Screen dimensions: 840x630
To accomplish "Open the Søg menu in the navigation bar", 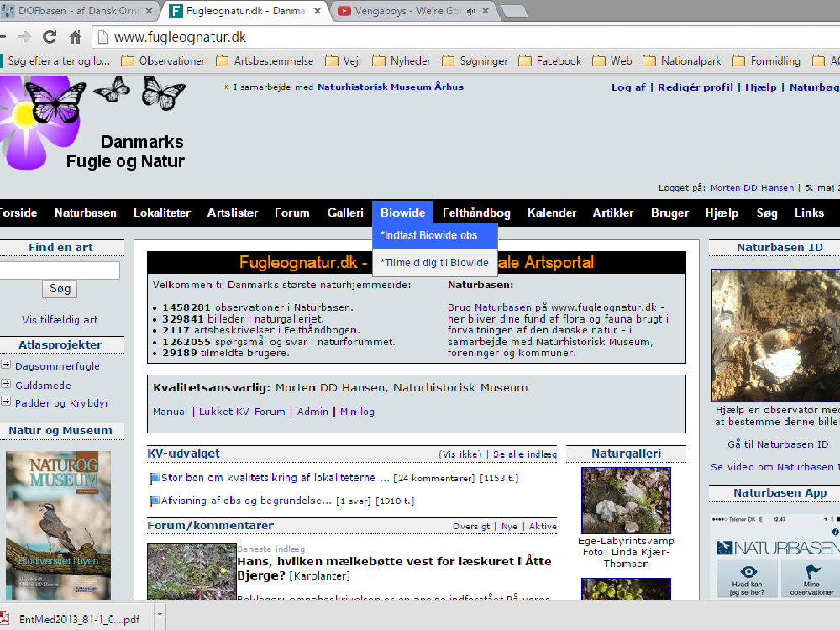I will 767,213.
